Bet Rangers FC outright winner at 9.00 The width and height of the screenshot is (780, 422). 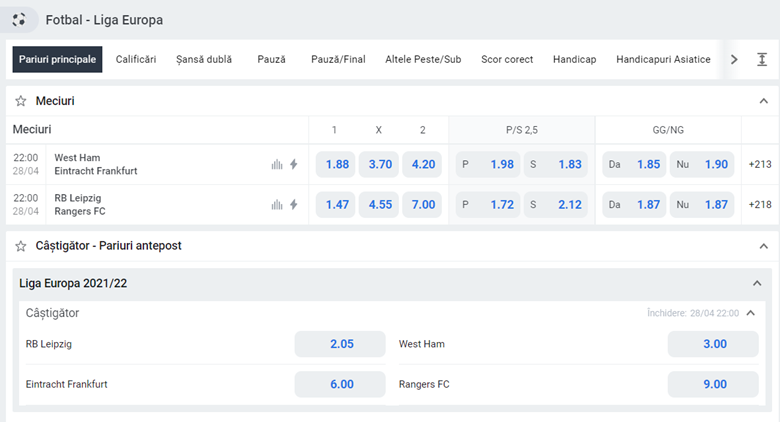pyautogui.click(x=713, y=384)
